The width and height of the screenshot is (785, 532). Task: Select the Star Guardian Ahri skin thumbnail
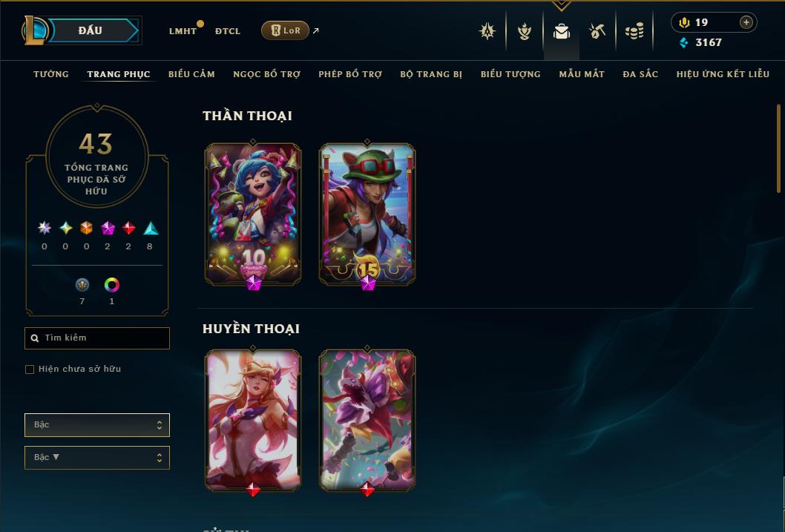click(x=253, y=421)
